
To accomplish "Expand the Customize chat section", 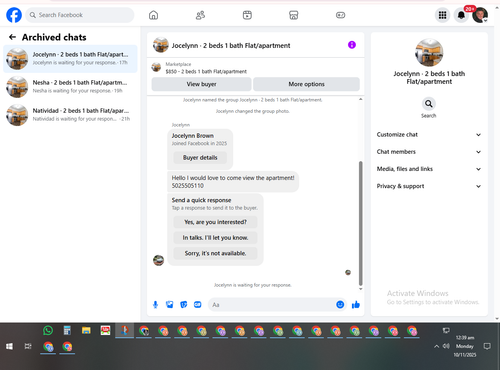I will point(429,135).
